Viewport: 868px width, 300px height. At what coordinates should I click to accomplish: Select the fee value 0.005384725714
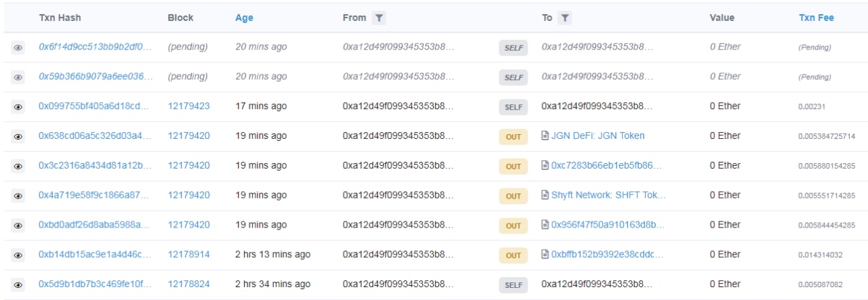pyautogui.click(x=827, y=137)
